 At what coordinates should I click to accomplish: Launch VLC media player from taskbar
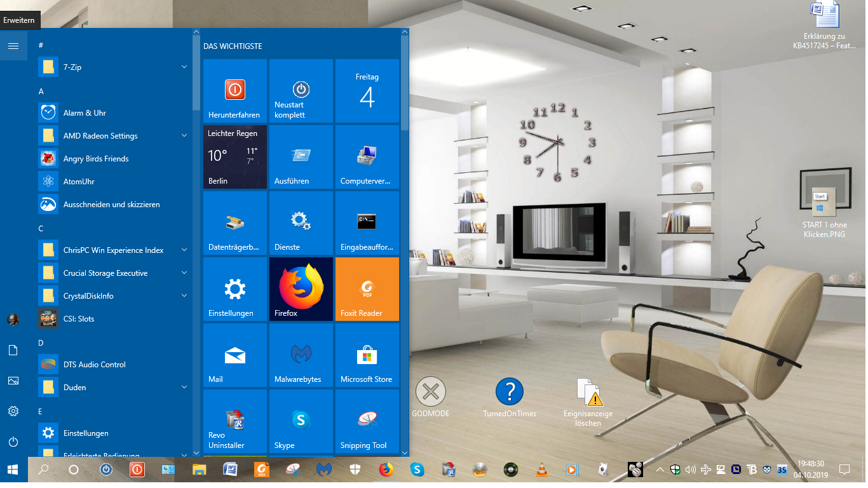(x=541, y=470)
